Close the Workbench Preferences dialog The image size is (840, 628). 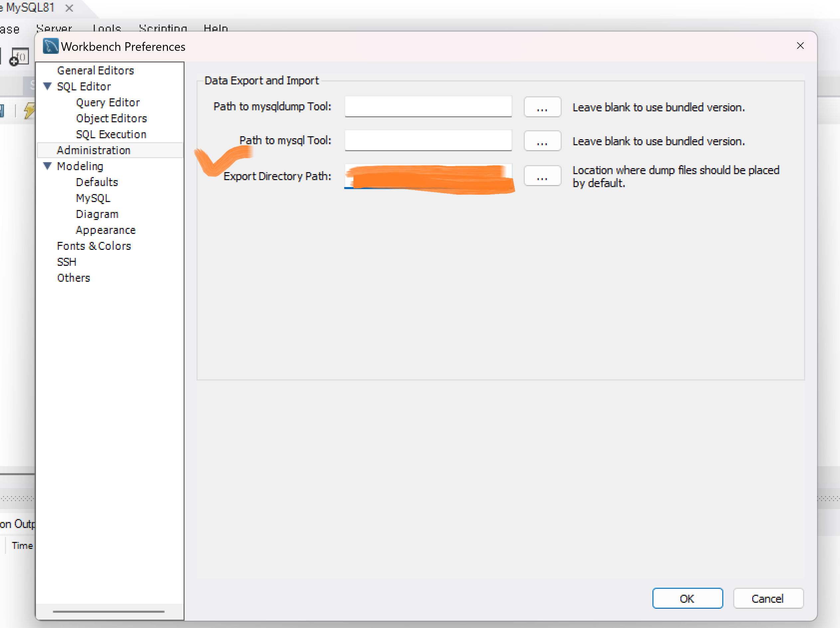click(800, 46)
